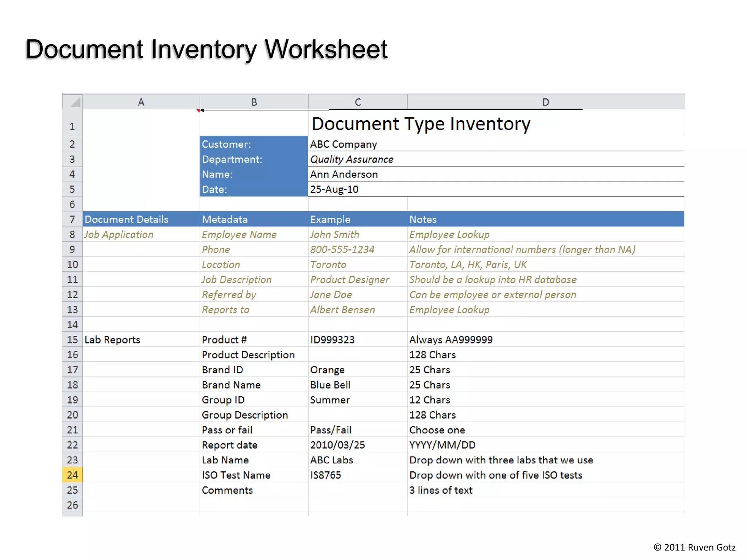Image resolution: width=747 pixels, height=560 pixels.
Task: Click the 'Metadata' header cell
Action: (254, 219)
